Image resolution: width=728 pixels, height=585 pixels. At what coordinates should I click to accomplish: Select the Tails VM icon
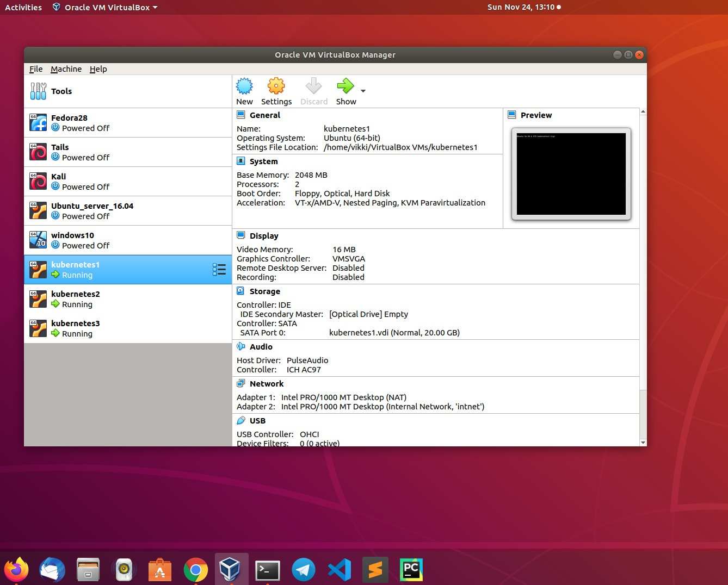point(38,152)
